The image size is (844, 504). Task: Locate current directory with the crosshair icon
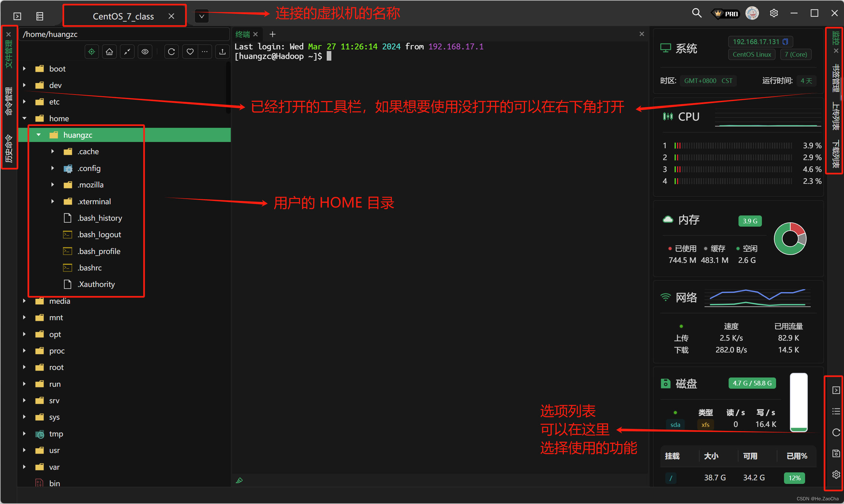click(91, 51)
